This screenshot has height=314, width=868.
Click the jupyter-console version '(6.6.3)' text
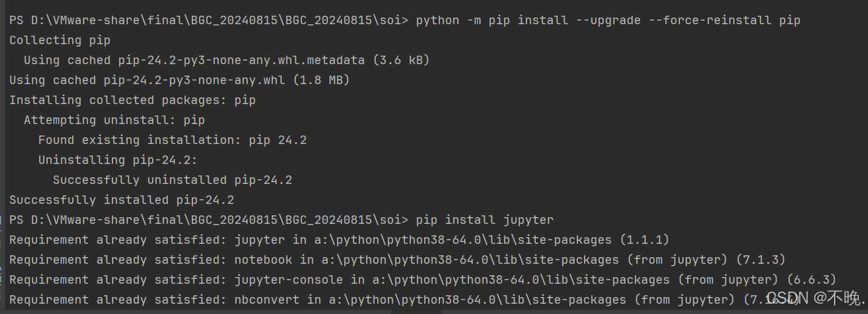pyautogui.click(x=812, y=280)
